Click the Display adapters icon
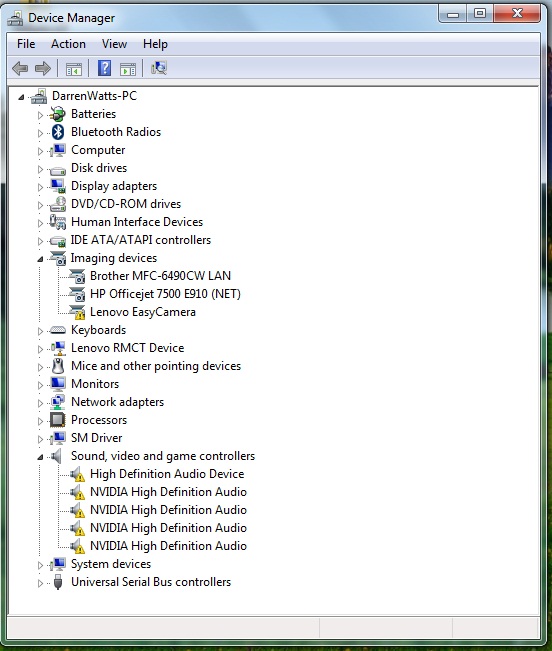552x651 pixels. (58, 186)
